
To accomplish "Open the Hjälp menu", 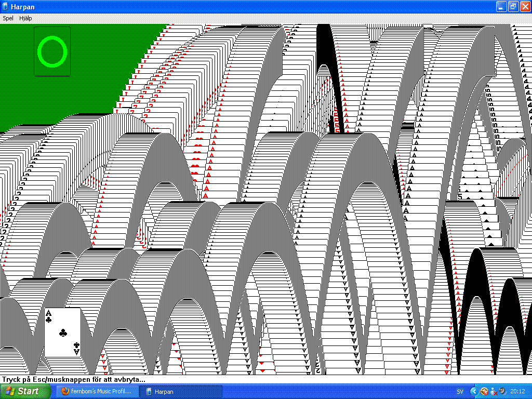I will tap(25, 18).
